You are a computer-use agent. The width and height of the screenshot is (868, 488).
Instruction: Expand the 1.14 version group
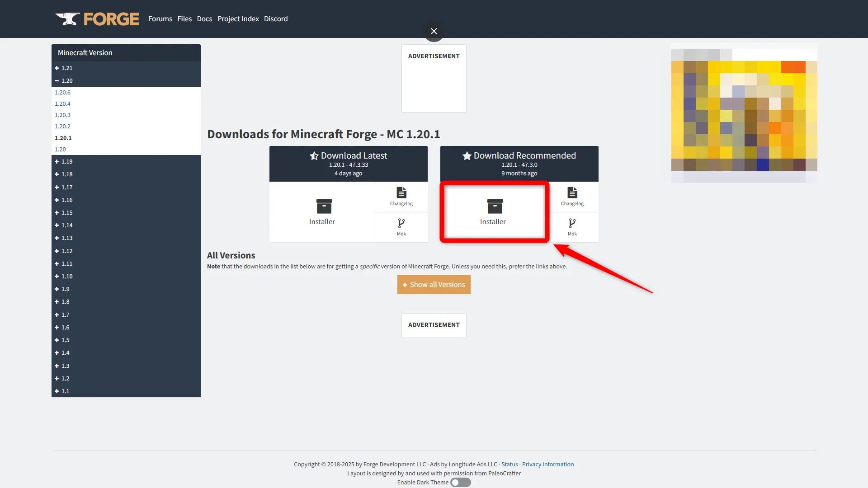pos(126,225)
